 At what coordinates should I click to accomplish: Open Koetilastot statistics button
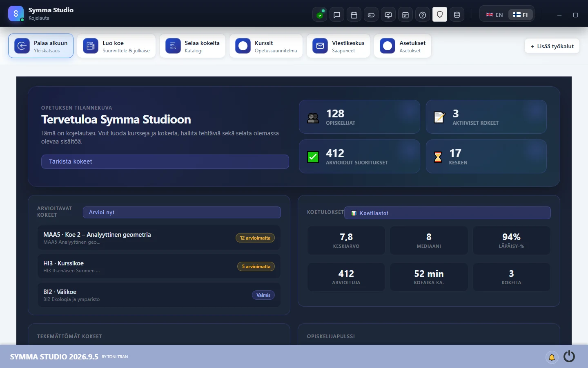coord(448,213)
